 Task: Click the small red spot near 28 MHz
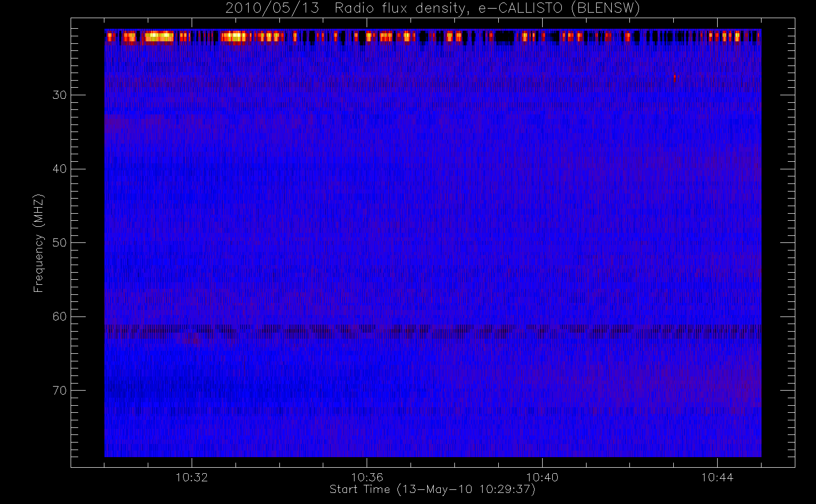tap(674, 79)
